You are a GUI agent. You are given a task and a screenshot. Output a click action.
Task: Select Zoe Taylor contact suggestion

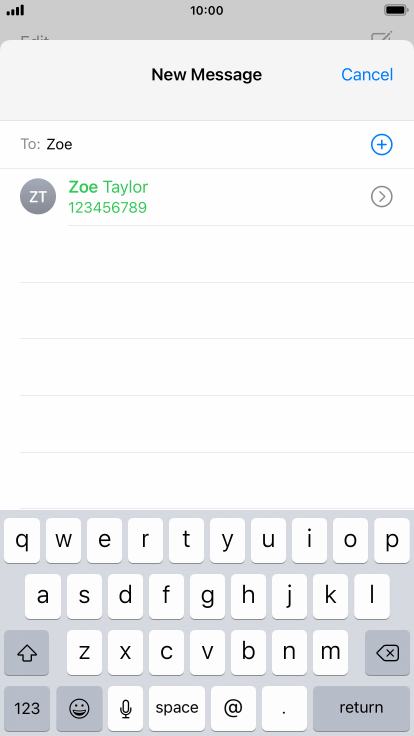[x=207, y=197]
